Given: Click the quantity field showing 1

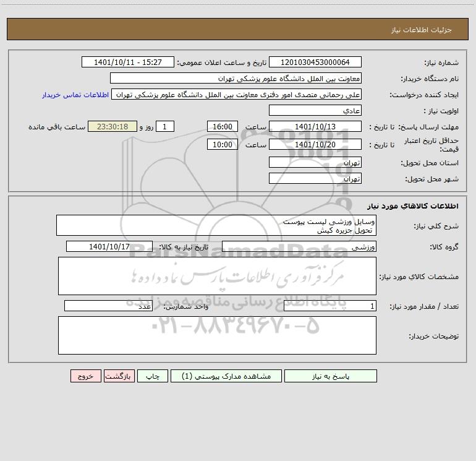Looking at the screenshot, I should pos(330,306).
